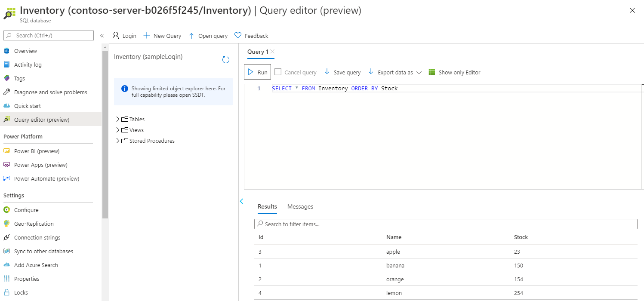Expand the Tables tree node
Screen dimensions: 644x301
coord(117,119)
